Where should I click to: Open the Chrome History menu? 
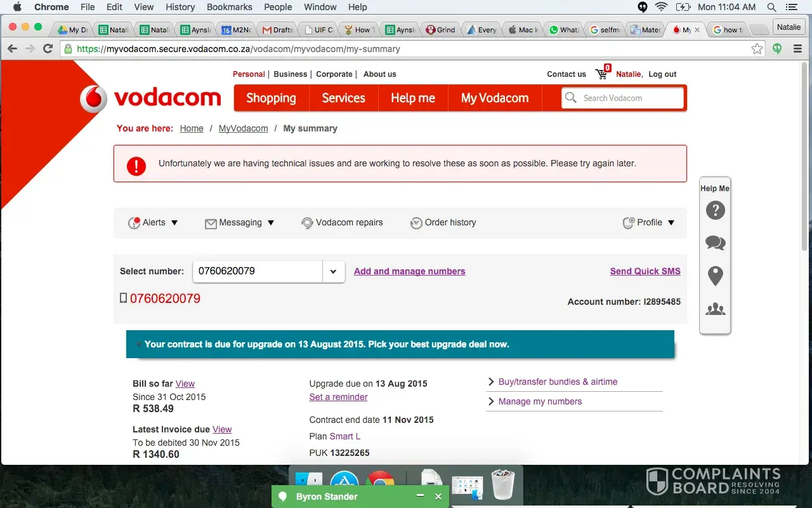[x=180, y=7]
